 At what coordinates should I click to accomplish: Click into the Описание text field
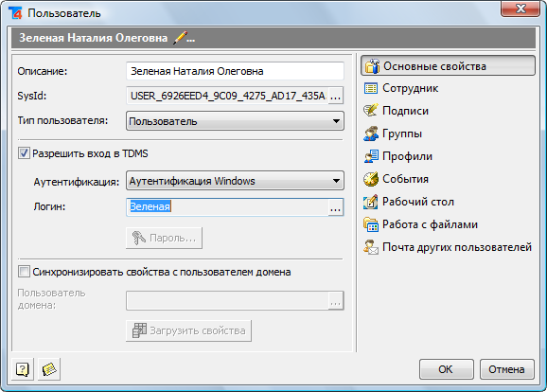click(235, 71)
